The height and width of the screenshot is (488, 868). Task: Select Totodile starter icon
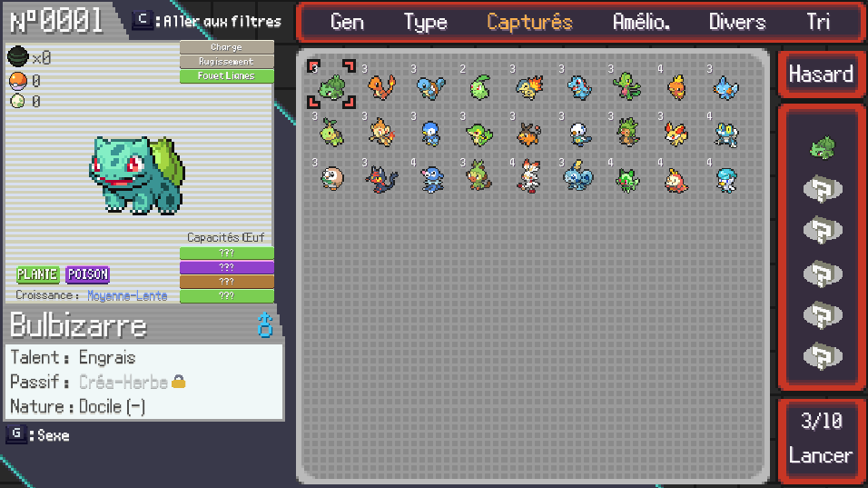coord(579,87)
